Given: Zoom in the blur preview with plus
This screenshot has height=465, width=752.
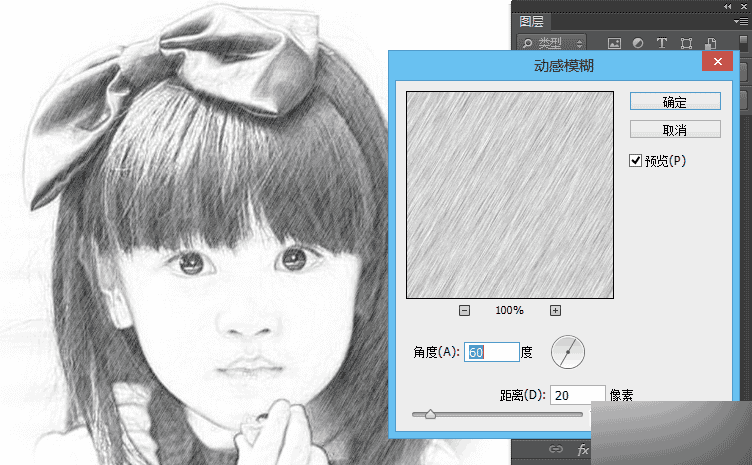Looking at the screenshot, I should pos(555,311).
